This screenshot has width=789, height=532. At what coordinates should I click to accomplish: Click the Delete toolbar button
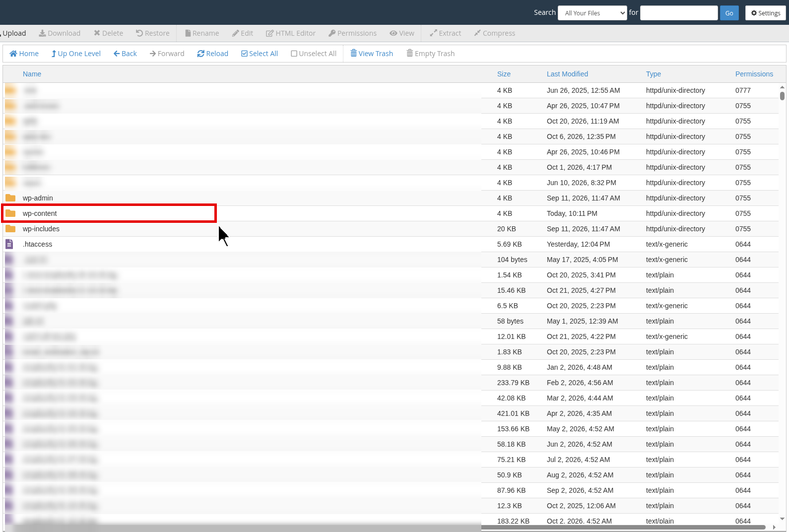pyautogui.click(x=108, y=33)
